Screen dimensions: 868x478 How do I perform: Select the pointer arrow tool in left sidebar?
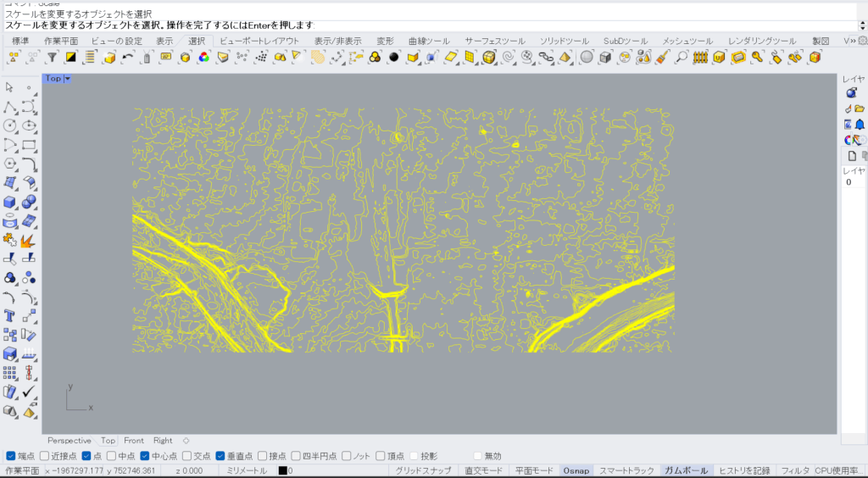point(10,87)
